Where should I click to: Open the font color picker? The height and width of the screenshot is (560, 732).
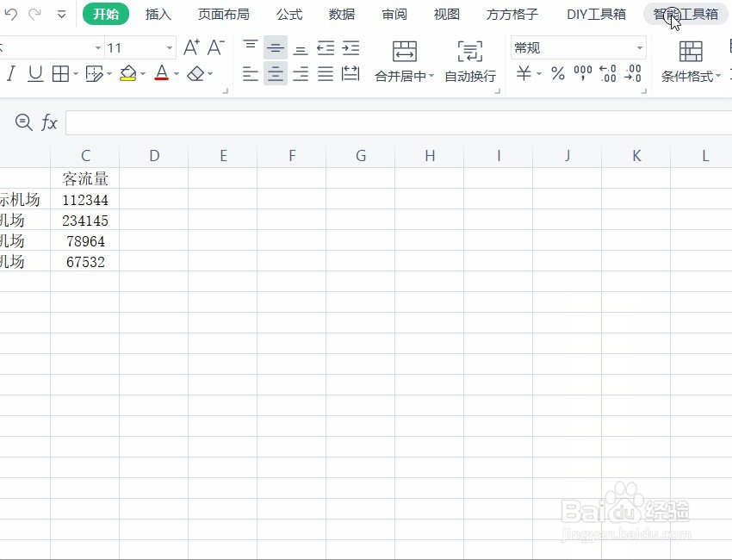162,74
